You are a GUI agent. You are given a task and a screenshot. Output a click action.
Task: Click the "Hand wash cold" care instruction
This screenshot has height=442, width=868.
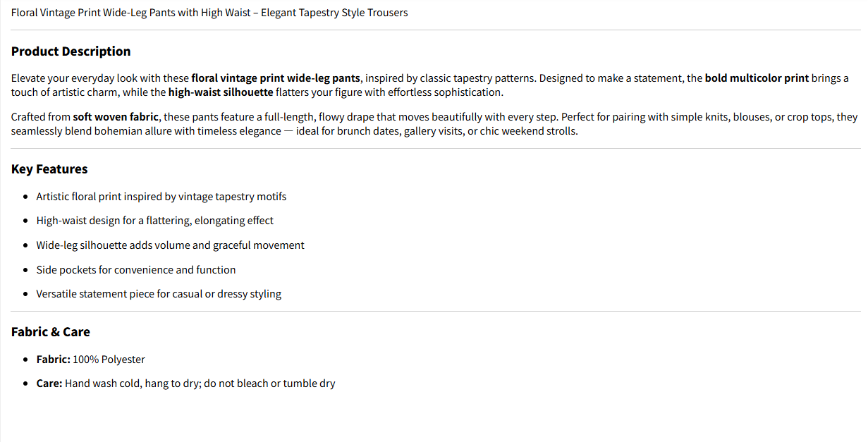pos(103,384)
